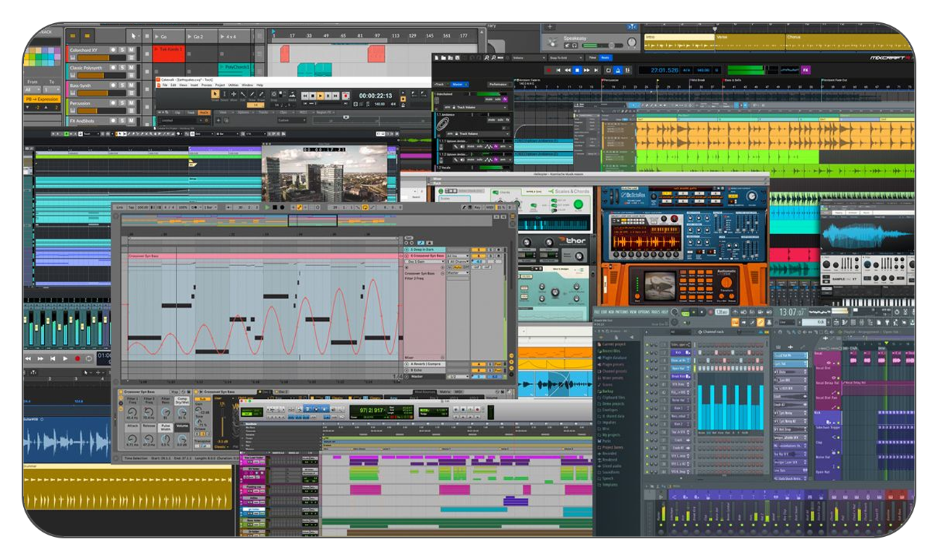
Task: Arm record on the Bass-Synth track
Action: click(x=113, y=86)
